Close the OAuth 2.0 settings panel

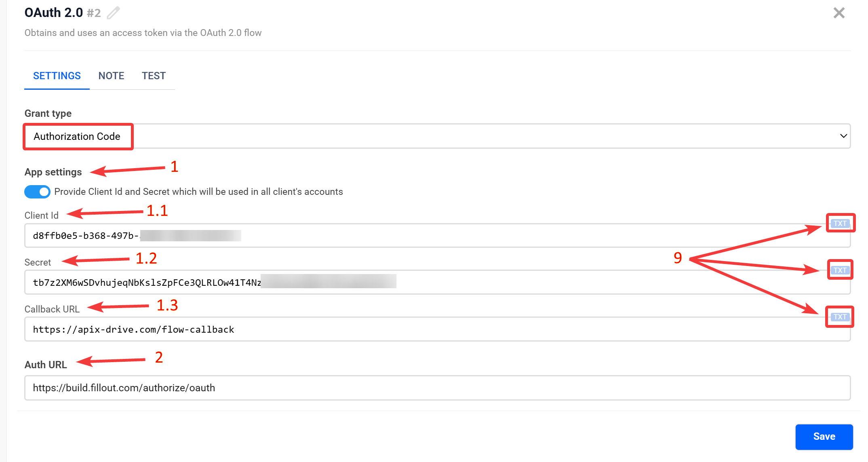(839, 13)
